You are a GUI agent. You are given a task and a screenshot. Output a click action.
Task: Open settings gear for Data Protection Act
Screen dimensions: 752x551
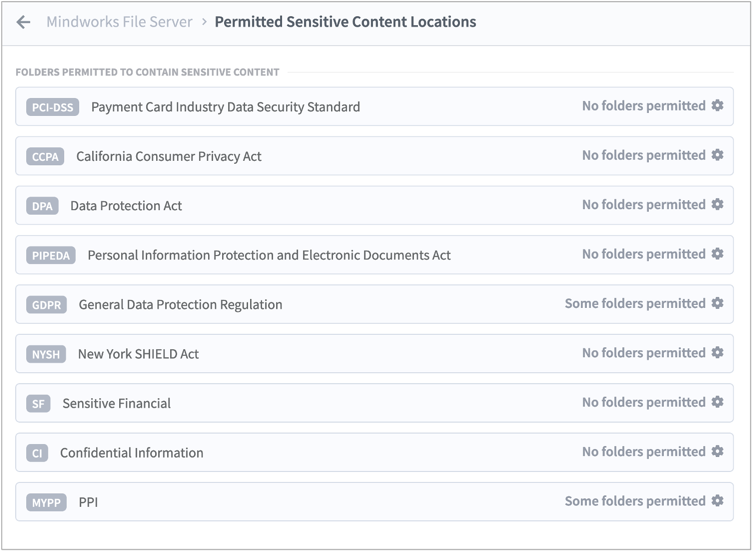point(717,205)
